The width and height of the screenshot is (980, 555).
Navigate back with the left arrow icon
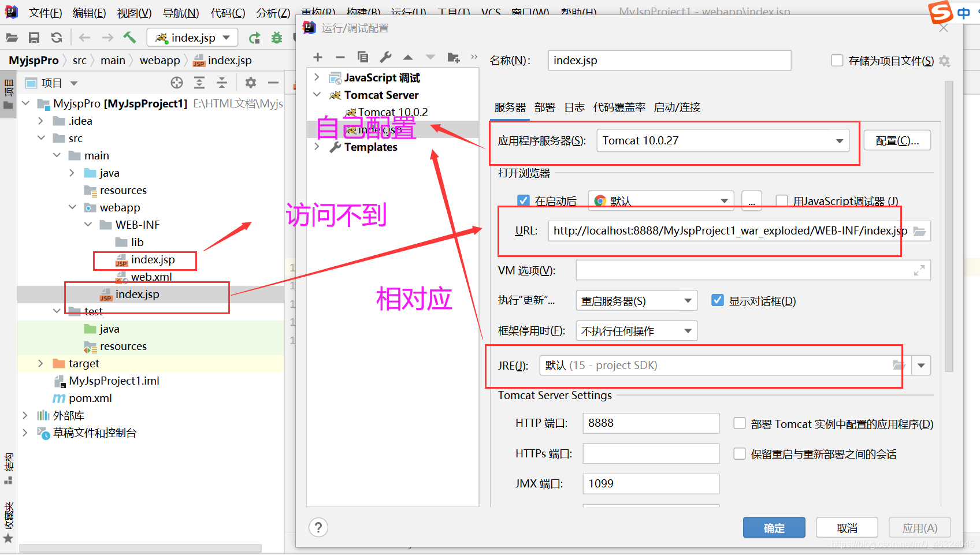pyautogui.click(x=85, y=38)
